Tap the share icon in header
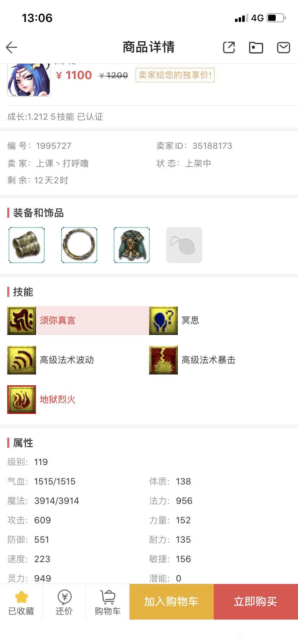The height and width of the screenshot is (644, 298). (229, 47)
